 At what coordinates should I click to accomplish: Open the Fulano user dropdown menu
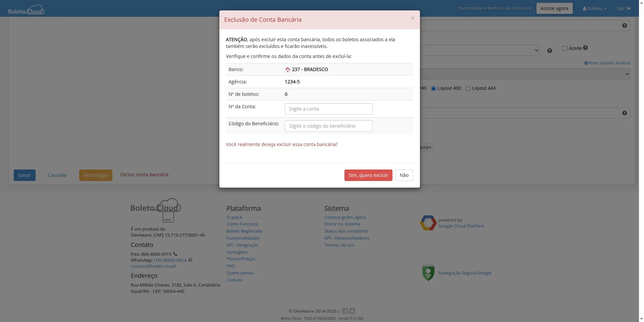(x=594, y=8)
